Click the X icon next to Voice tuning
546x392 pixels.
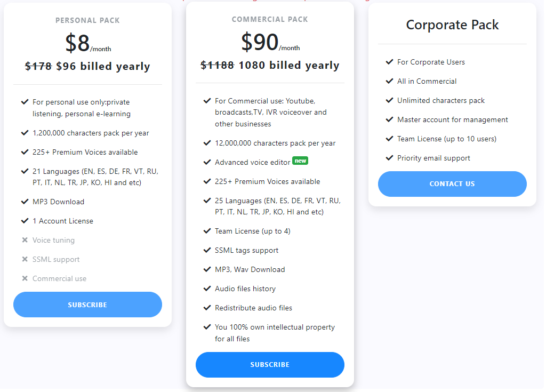point(25,239)
